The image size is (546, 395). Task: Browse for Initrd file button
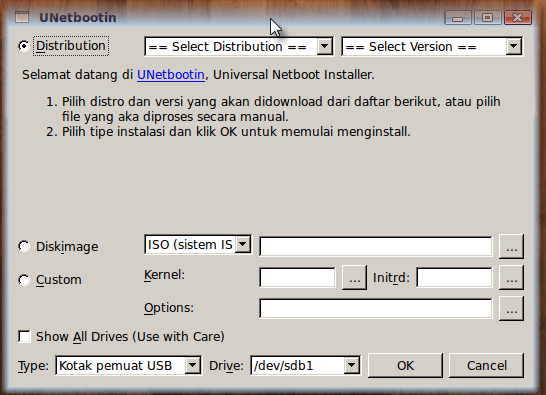pyautogui.click(x=511, y=278)
